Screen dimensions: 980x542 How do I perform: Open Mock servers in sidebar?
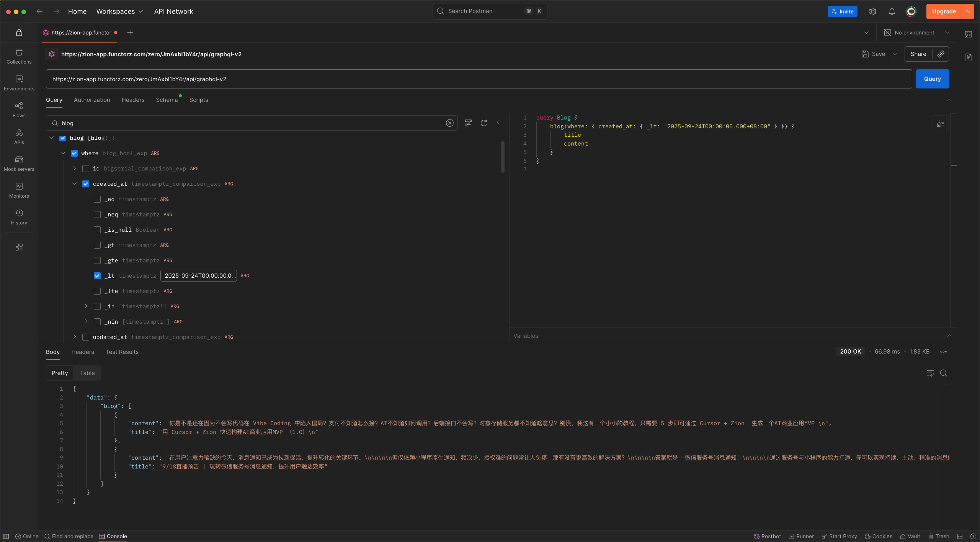coord(19,163)
